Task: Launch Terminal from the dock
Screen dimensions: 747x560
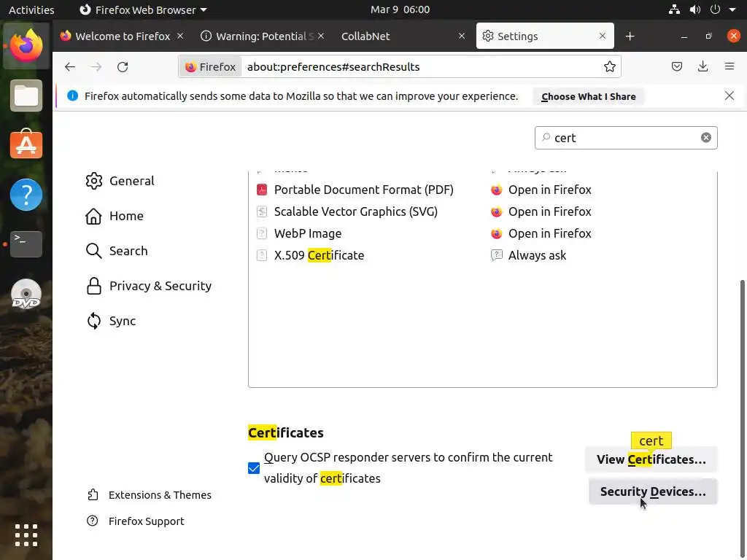Action: pos(26,244)
